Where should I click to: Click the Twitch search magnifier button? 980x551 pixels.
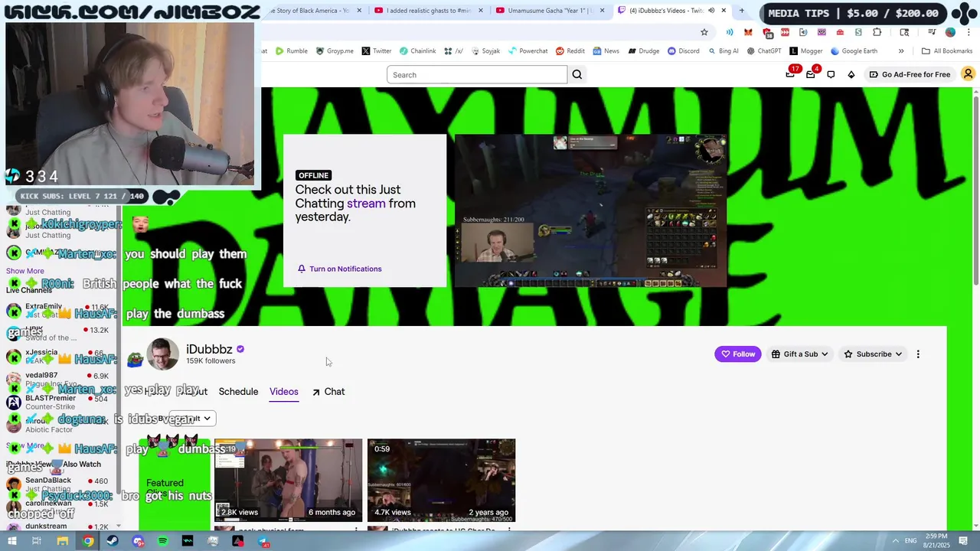click(577, 74)
